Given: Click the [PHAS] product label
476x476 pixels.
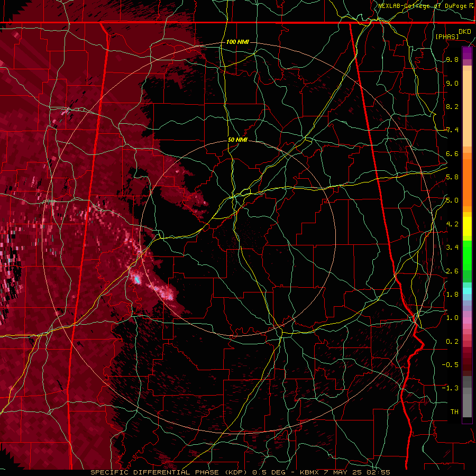Looking at the screenshot, I should pyautogui.click(x=447, y=36).
